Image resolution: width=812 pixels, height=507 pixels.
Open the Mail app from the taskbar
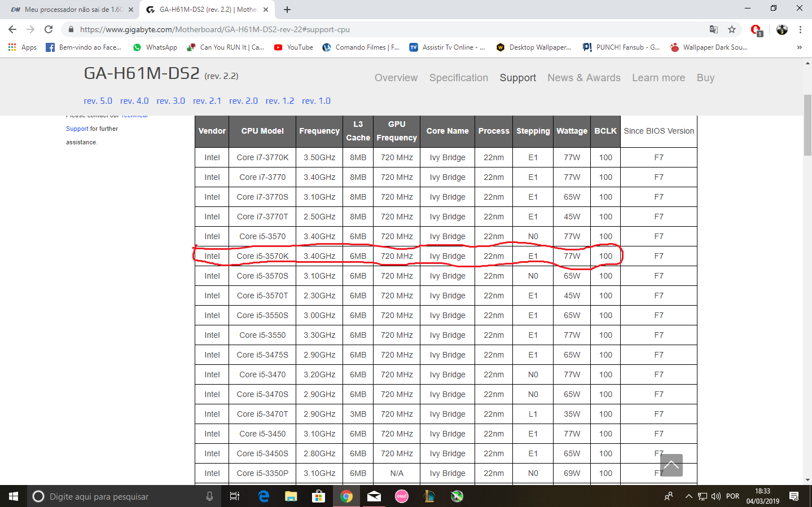coord(374,496)
